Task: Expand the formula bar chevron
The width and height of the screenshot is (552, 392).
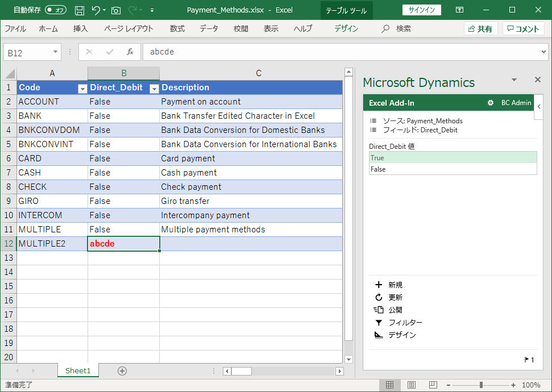Action: click(544, 52)
